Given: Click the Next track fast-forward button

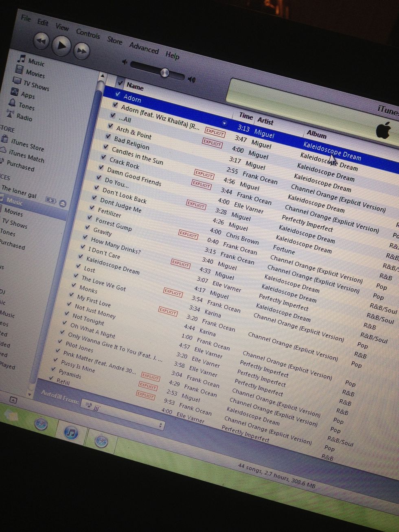Looking at the screenshot, I should click(x=81, y=51).
